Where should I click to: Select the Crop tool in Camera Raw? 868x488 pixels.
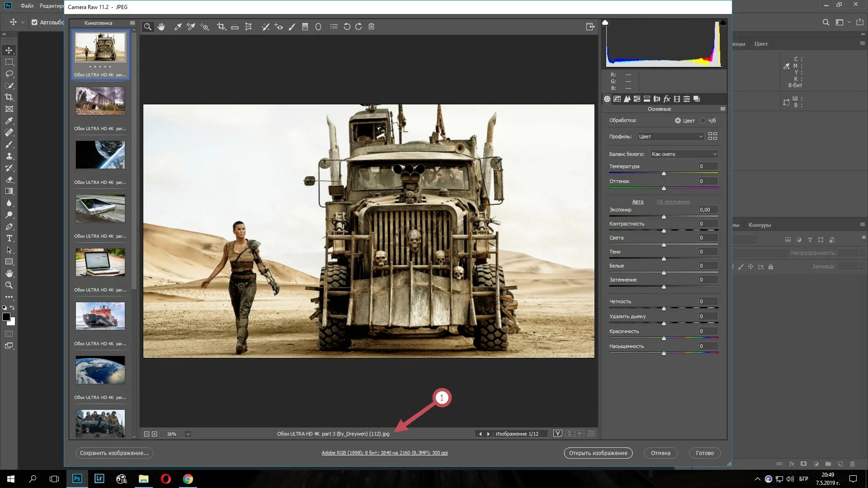pos(221,27)
